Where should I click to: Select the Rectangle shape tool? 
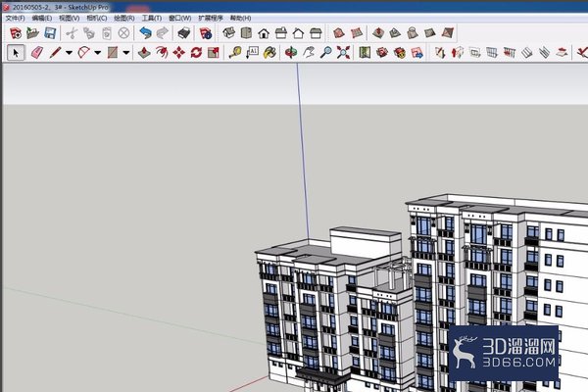113,53
